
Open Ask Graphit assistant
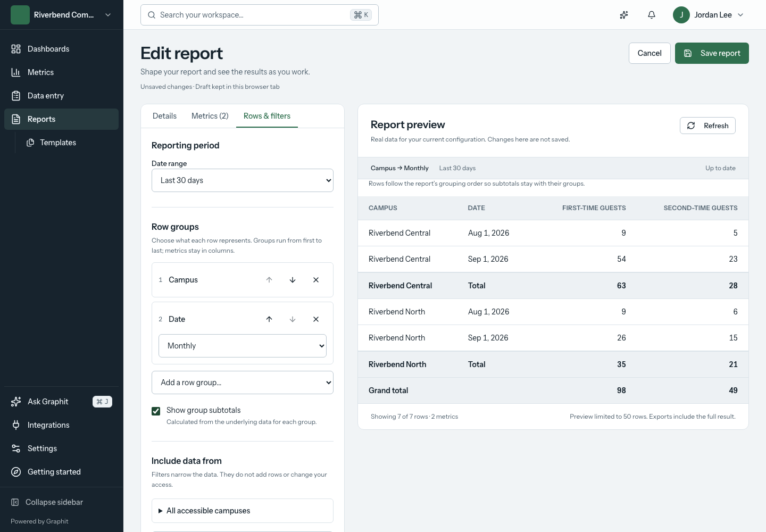click(x=61, y=402)
